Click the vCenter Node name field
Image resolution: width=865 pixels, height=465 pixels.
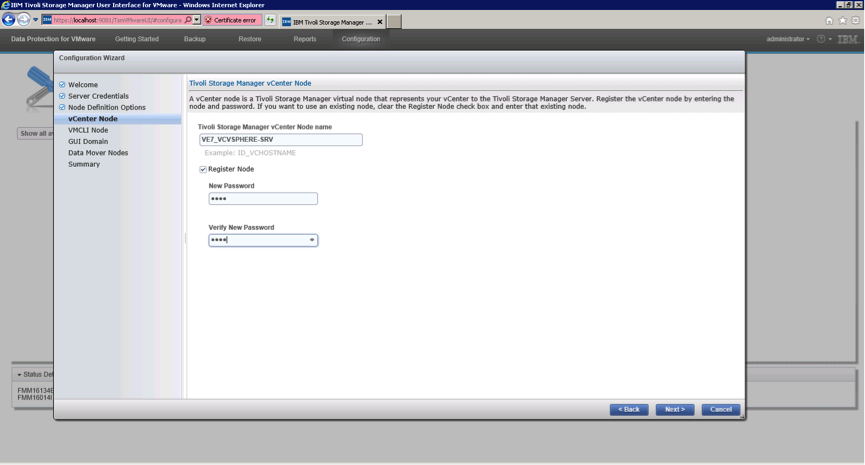tap(280, 140)
